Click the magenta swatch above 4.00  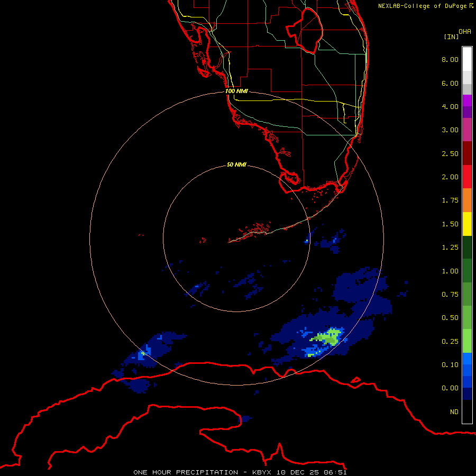point(467,100)
